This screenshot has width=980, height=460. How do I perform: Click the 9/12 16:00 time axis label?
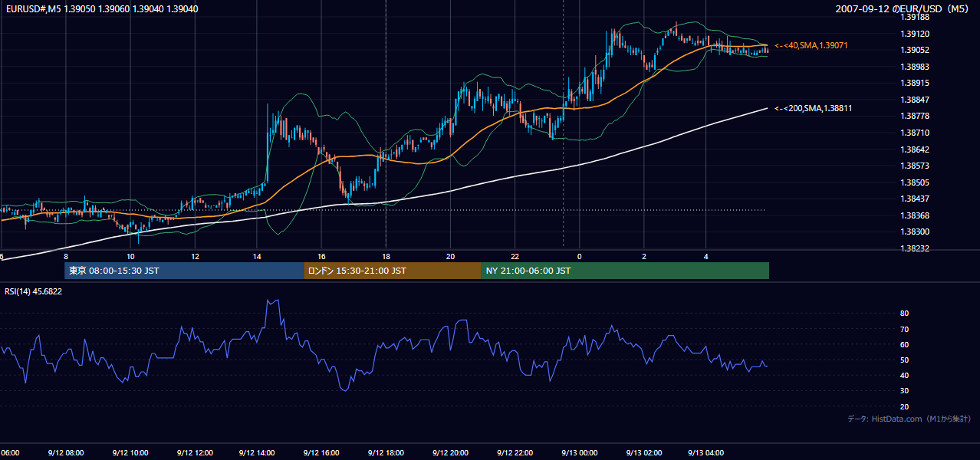321,453
